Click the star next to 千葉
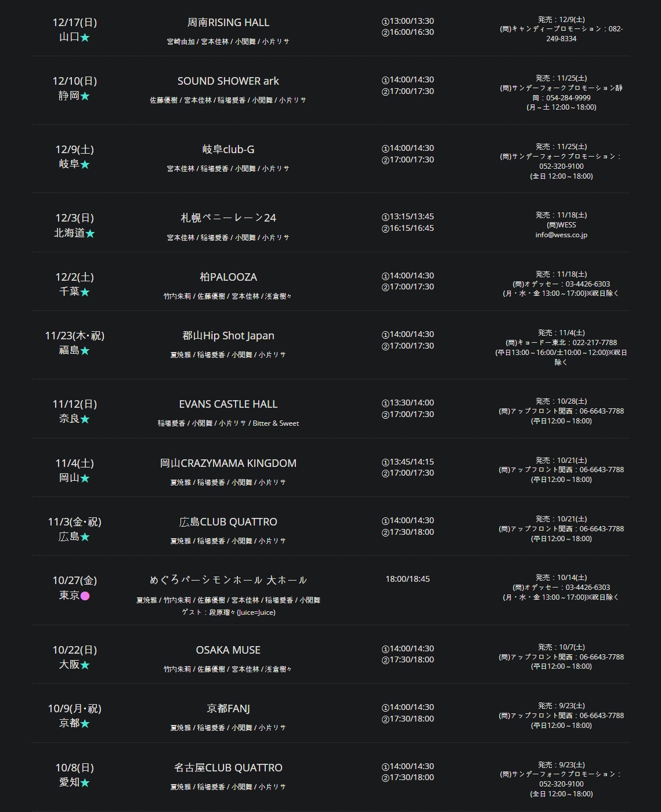661x812 pixels. [x=85, y=292]
